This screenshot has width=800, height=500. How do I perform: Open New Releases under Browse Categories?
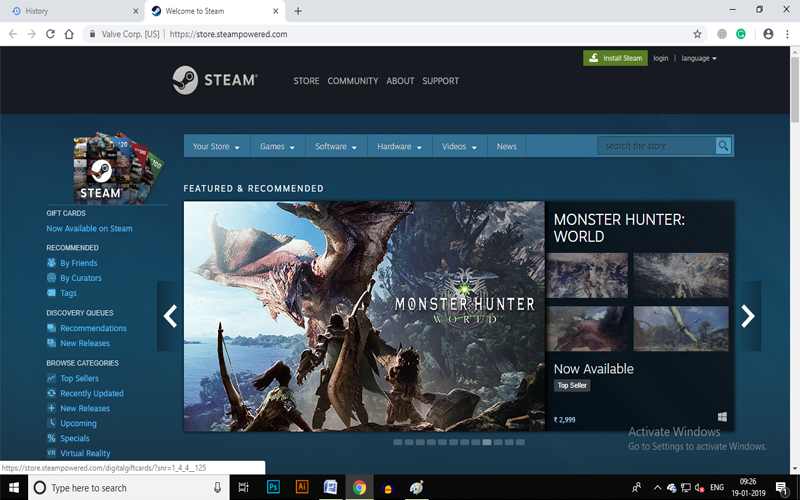[85, 408]
